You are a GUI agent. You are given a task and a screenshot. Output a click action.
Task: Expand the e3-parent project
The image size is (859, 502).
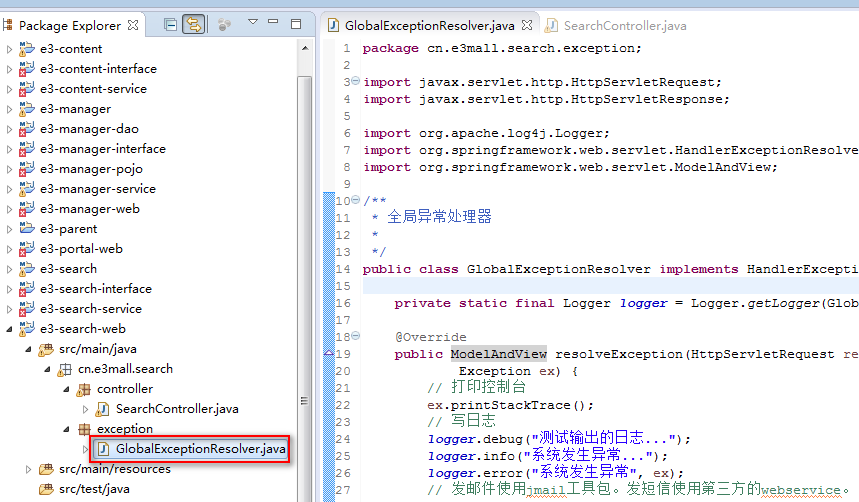pyautogui.click(x=9, y=229)
